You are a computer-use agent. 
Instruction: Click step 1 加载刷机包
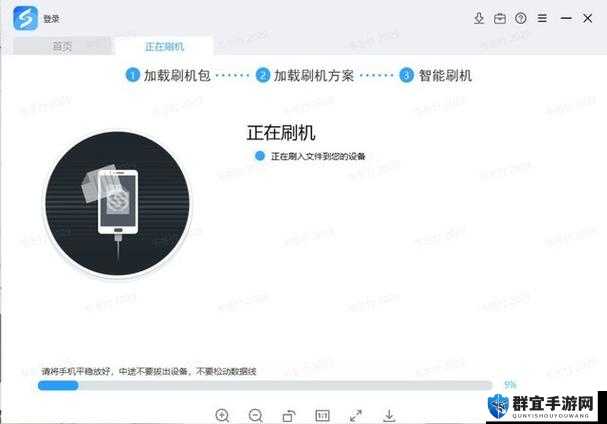click(x=168, y=75)
